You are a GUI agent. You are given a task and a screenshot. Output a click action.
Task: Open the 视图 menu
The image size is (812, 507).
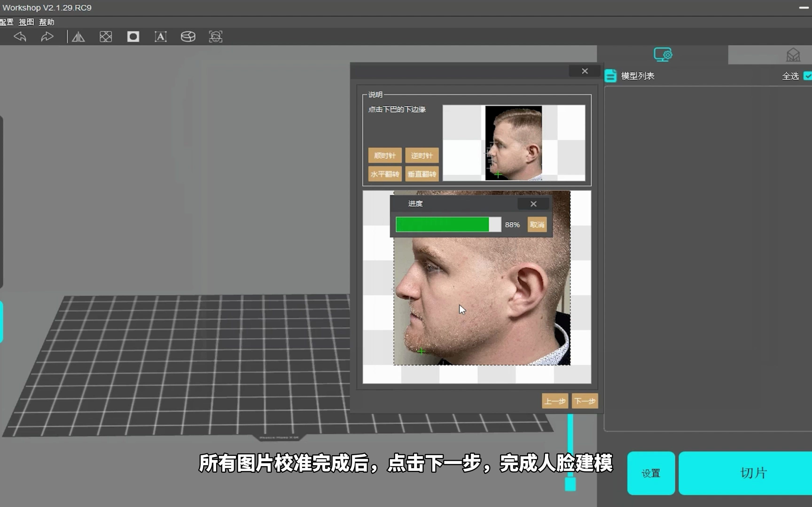coord(26,22)
